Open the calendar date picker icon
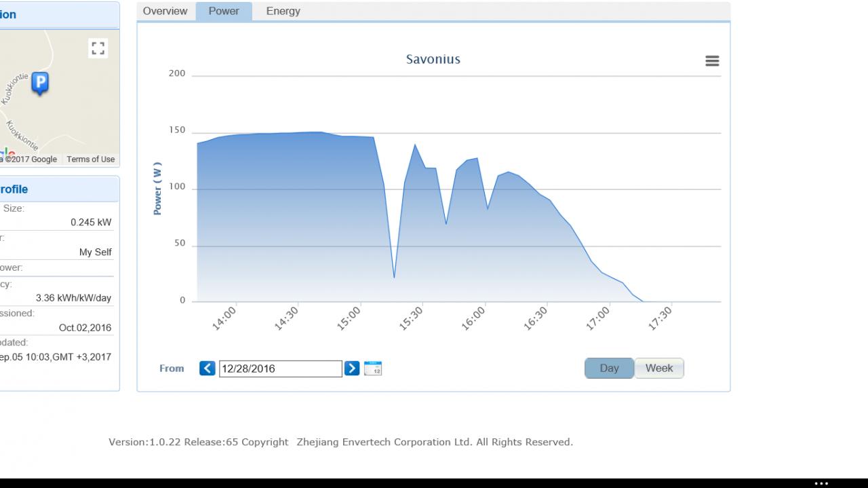 coord(373,369)
